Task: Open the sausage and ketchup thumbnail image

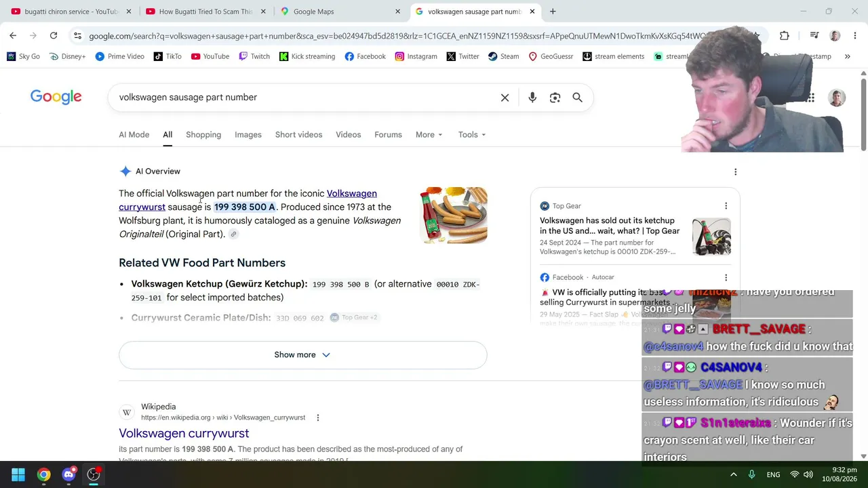Action: tap(453, 215)
